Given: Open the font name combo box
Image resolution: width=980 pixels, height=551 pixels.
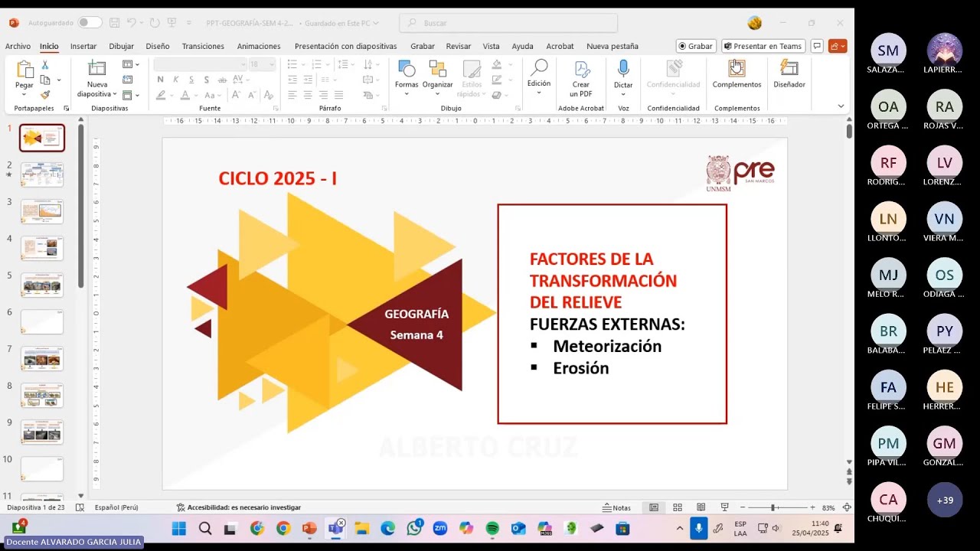Looking at the screenshot, I should (201, 64).
